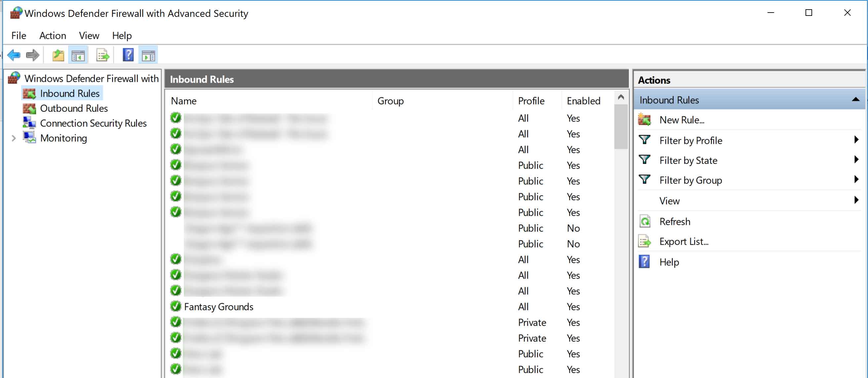Select the Fantasy Grounds inbound rule
The image size is (868, 378).
pyautogui.click(x=219, y=307)
